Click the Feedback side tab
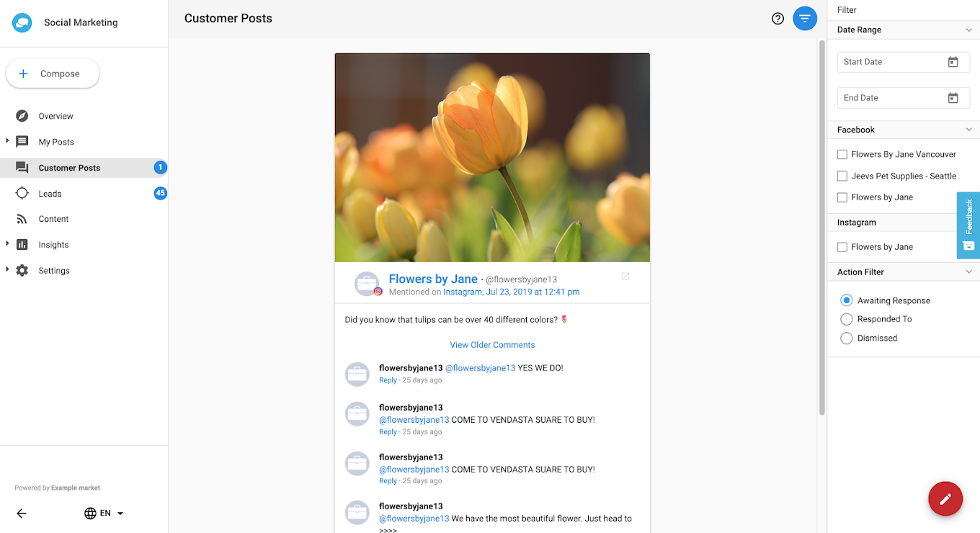Image resolution: width=980 pixels, height=533 pixels. [x=968, y=225]
